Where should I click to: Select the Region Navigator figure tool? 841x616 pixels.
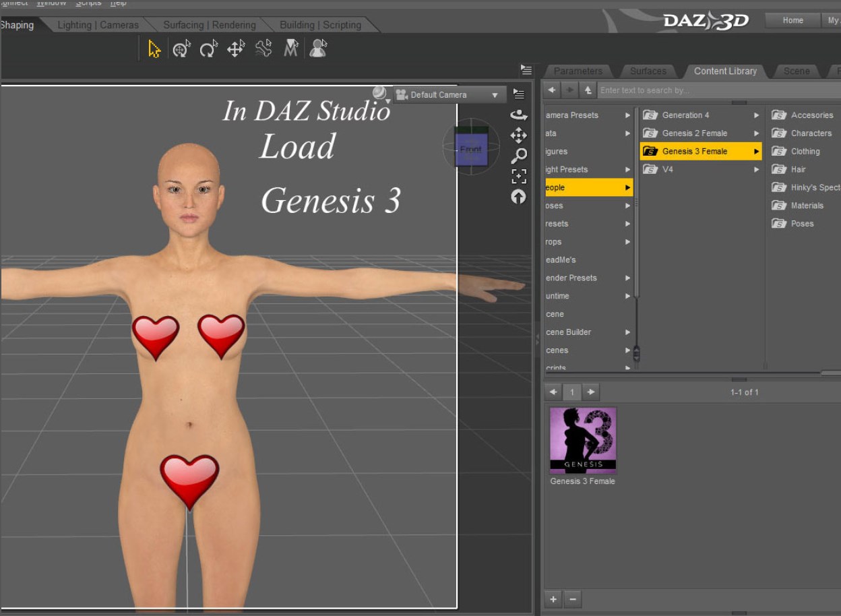318,49
